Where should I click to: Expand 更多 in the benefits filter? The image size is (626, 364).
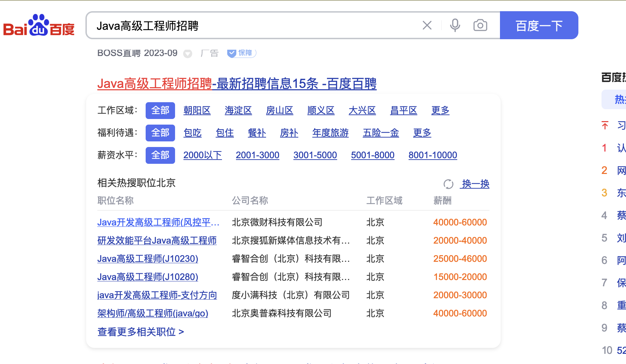tap(422, 133)
